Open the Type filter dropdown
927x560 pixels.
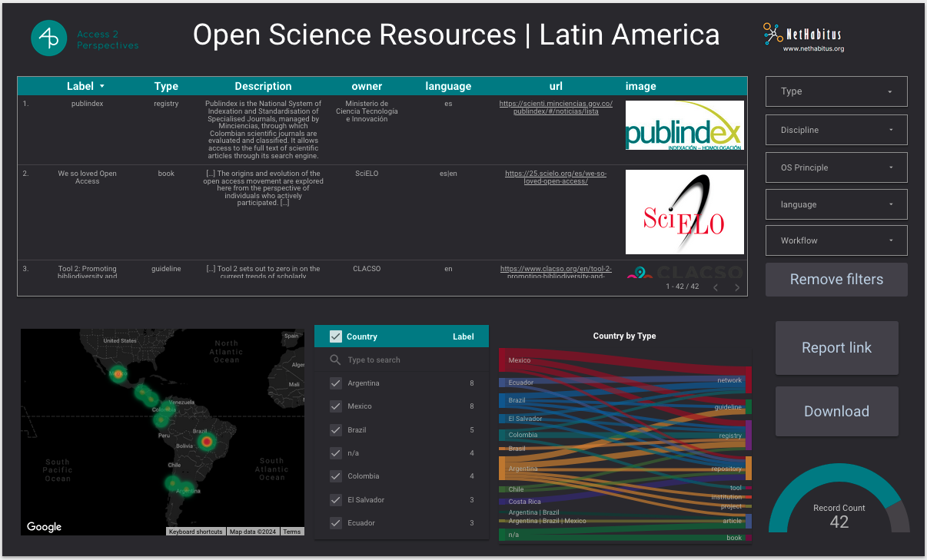[836, 91]
